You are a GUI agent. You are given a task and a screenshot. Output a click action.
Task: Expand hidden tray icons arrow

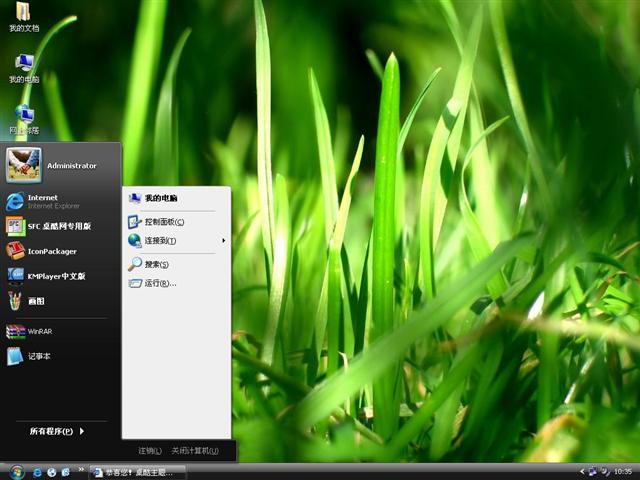click(x=582, y=472)
